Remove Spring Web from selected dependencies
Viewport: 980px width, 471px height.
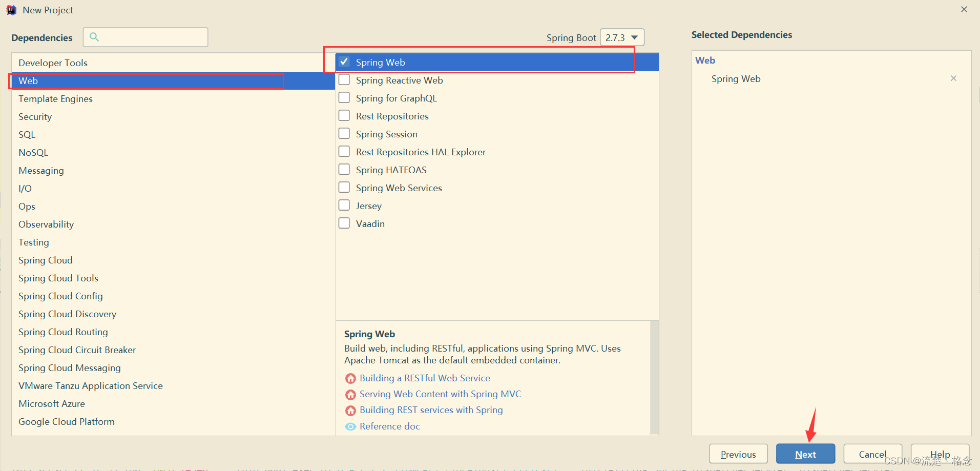(953, 78)
